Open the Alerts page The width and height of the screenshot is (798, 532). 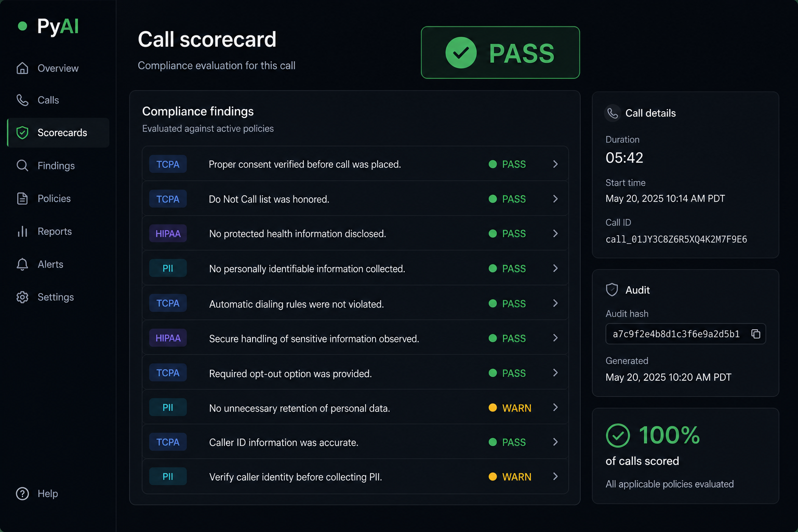coord(58,264)
